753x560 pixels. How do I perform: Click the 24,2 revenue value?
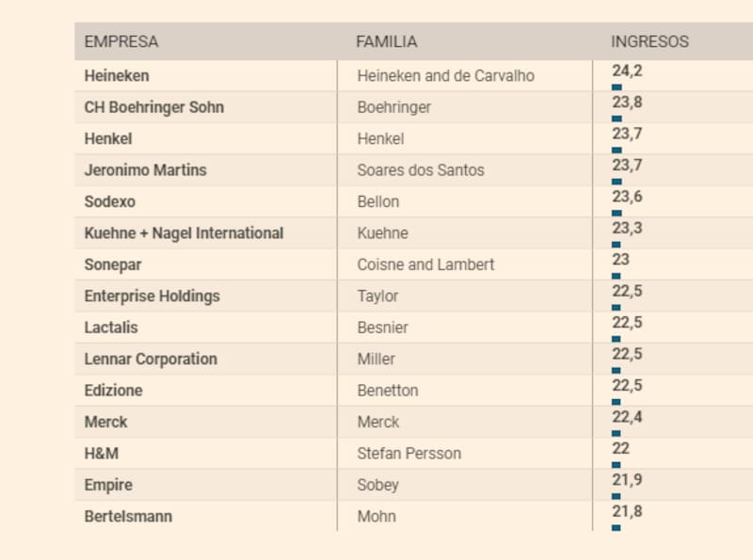click(627, 70)
